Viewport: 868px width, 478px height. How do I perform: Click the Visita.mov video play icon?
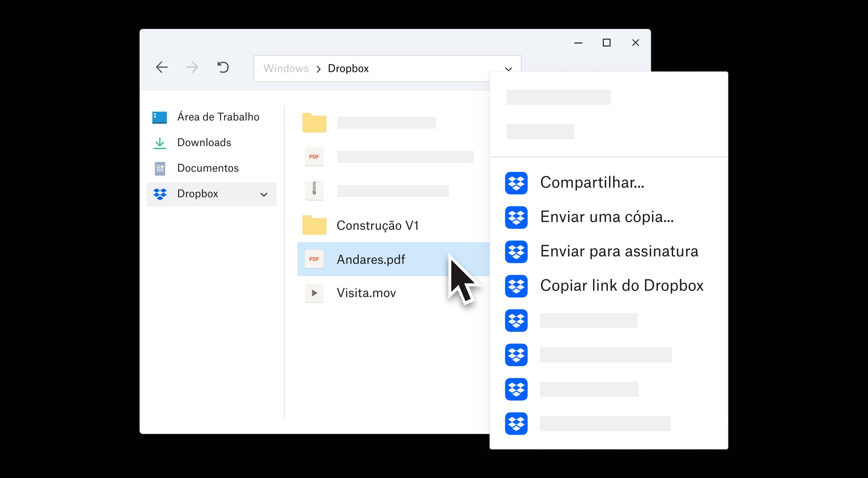314,293
